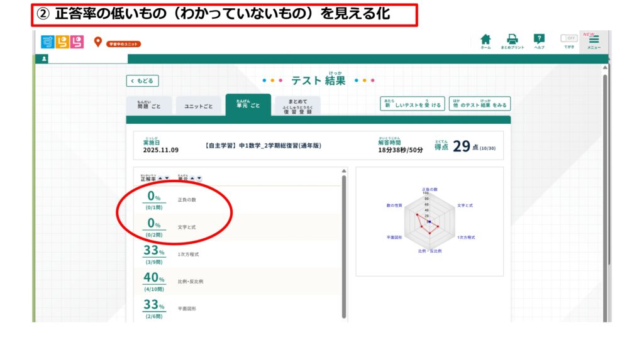Switch to the 問題ごと tab
The width and height of the screenshot is (644, 362).
[148, 106]
